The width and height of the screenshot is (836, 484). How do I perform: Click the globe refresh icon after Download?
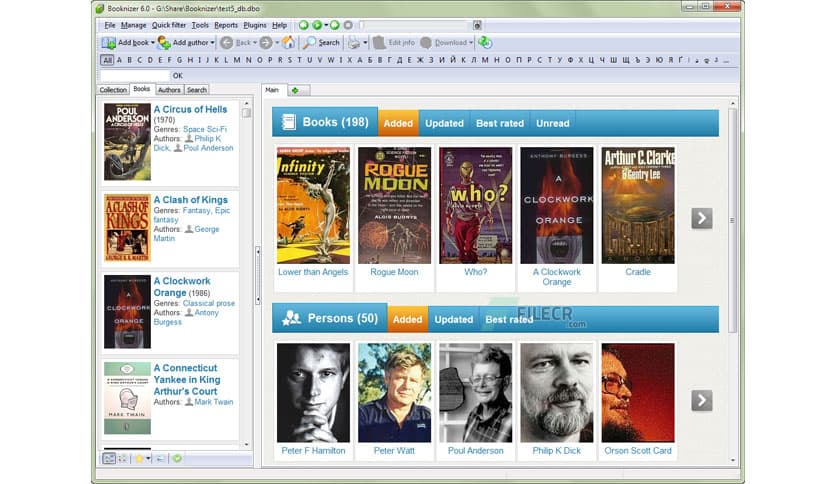[485, 43]
